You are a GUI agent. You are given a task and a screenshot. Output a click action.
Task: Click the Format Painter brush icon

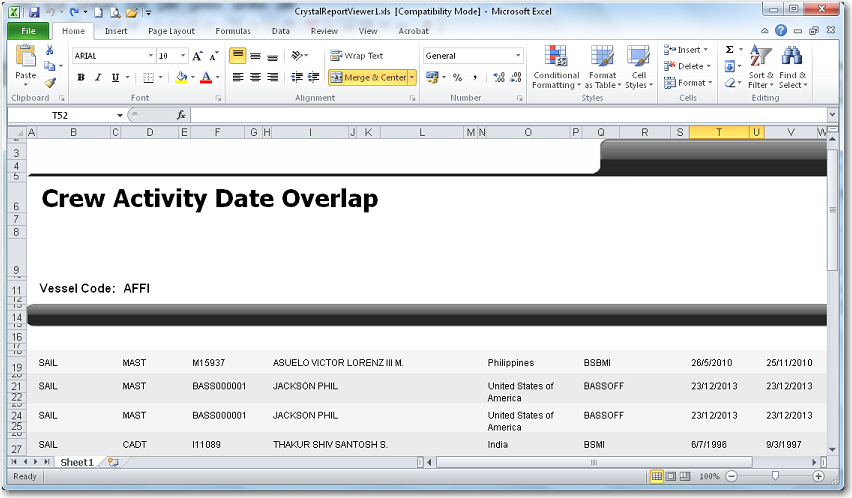click(x=50, y=83)
